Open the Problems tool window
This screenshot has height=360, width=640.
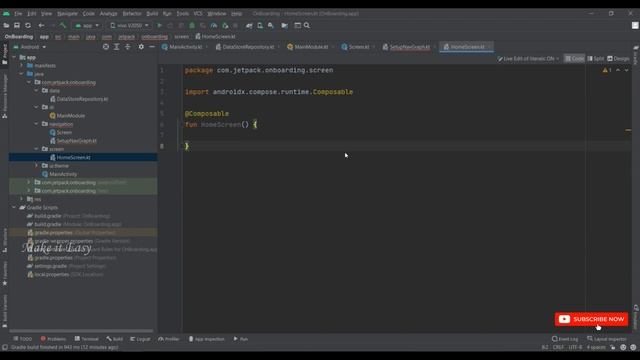pos(53,339)
